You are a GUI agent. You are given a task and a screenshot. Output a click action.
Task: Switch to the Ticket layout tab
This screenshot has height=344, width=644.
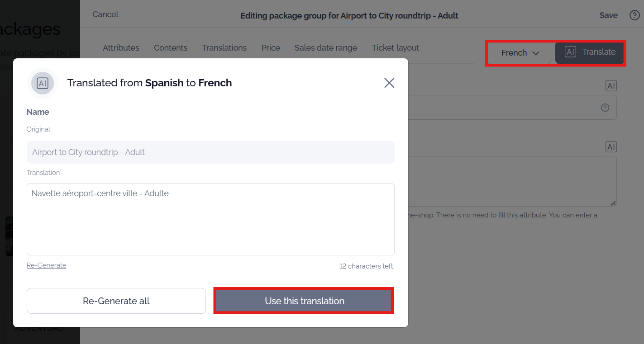[396, 48]
